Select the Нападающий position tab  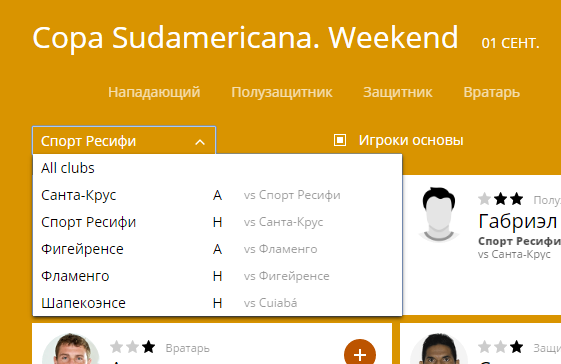(x=154, y=92)
